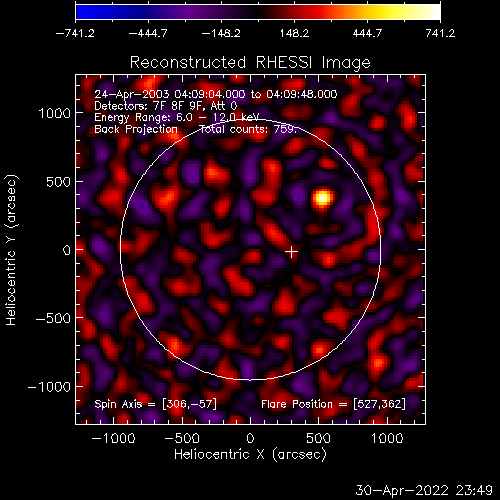Image resolution: width=500 pixels, height=500 pixels.
Task: Click the 30-Apr-2022 timestamp
Action: click(424, 490)
